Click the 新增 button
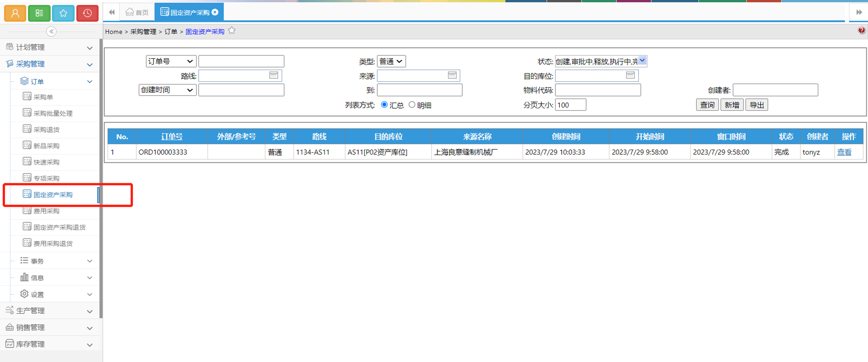 pyautogui.click(x=732, y=105)
